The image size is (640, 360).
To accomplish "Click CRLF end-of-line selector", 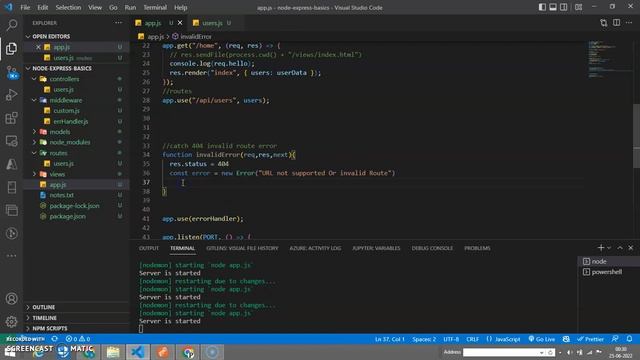I will click(x=473, y=339).
